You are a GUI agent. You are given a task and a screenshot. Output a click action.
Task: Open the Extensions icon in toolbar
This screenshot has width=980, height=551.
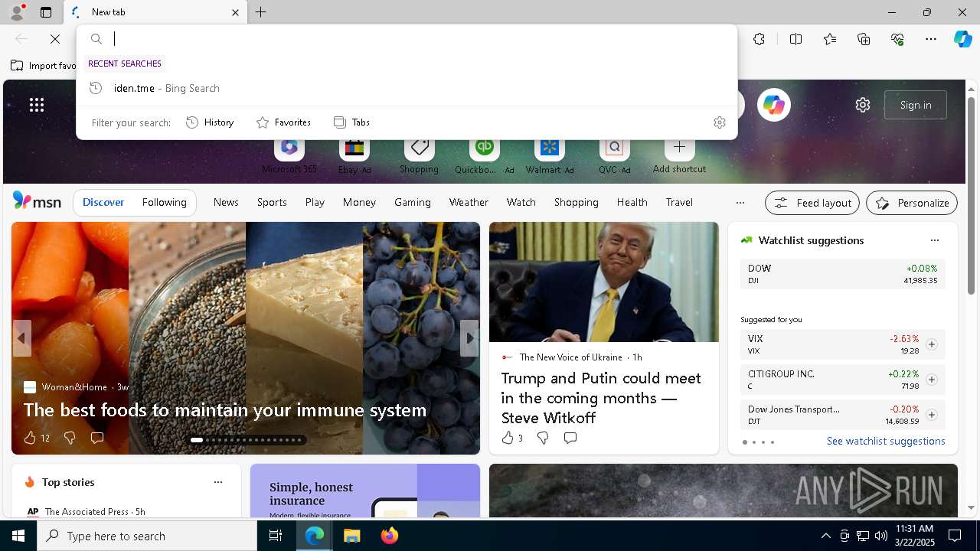point(759,39)
